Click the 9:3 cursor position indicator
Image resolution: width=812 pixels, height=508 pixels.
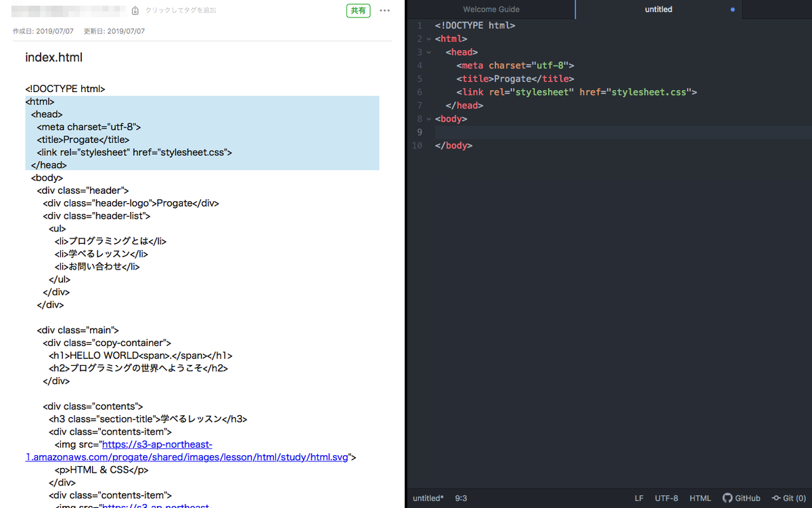(x=461, y=498)
